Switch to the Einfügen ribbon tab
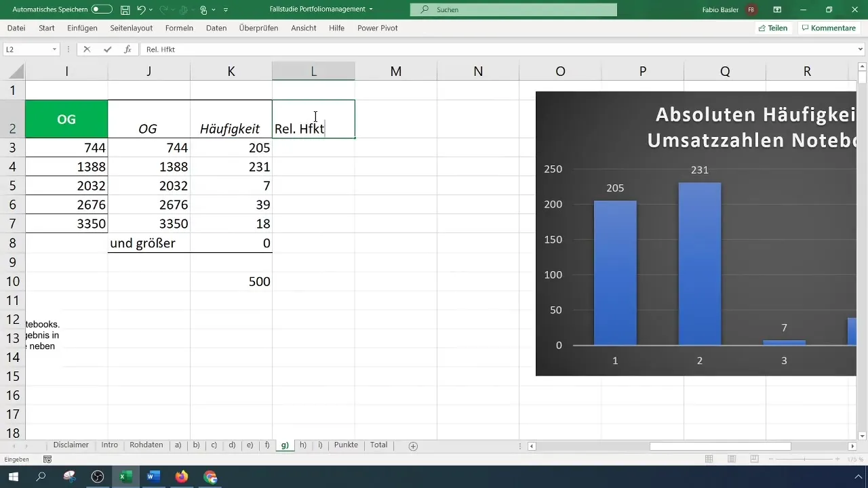868x488 pixels. tap(82, 28)
